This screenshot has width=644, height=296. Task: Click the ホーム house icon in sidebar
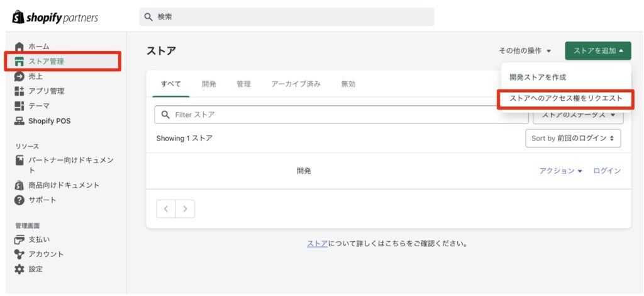[x=19, y=47]
